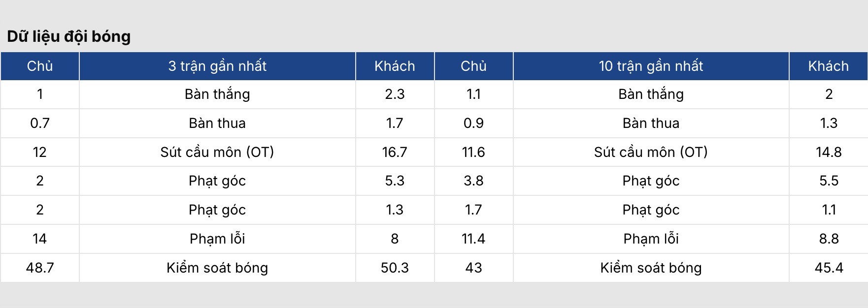Screen dimensions: 868x308
Task: Click the 14.8 shots value cell
Action: point(829,152)
